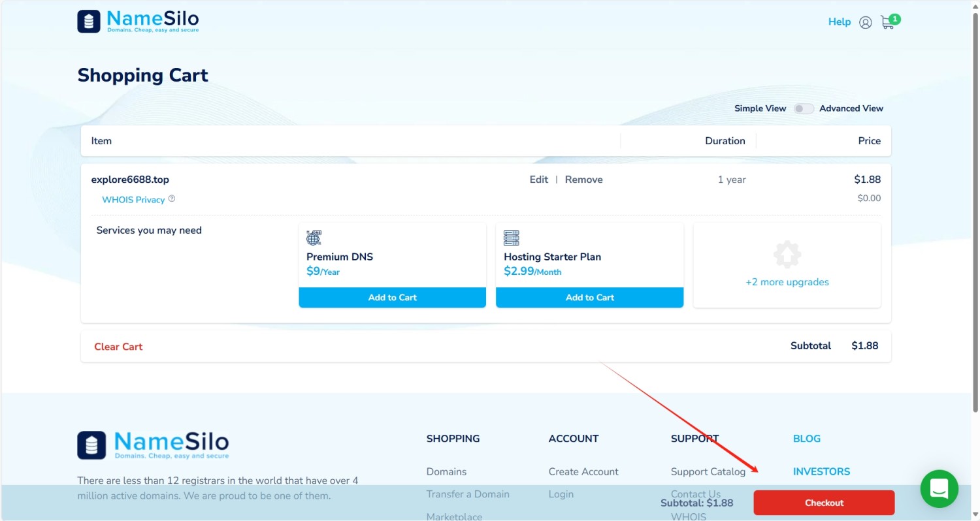Click the NameSilo logo in the footer

click(153, 445)
